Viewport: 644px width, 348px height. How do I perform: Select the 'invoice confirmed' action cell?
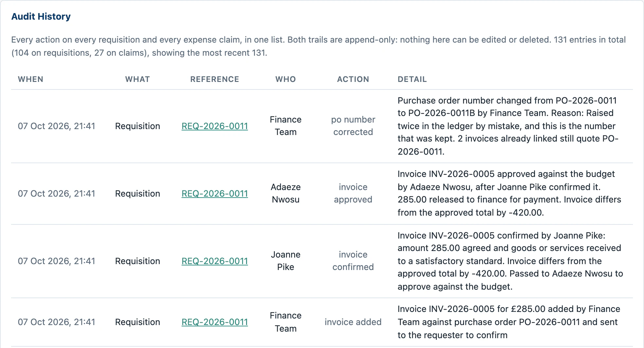[x=353, y=261]
